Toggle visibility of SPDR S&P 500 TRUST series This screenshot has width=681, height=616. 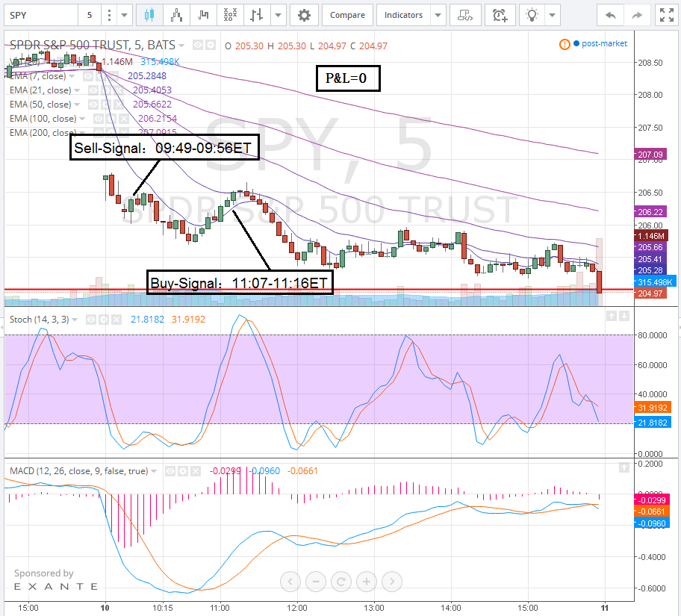tap(198, 46)
